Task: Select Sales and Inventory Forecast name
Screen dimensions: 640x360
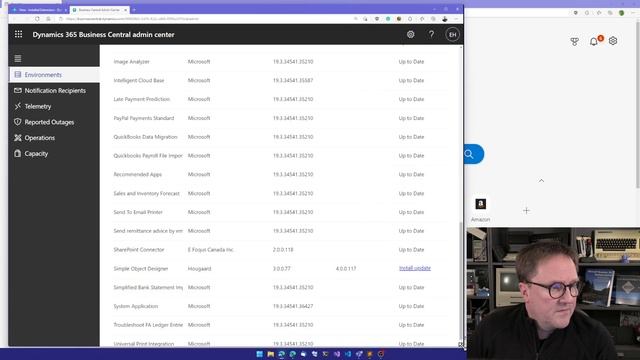Action: 147,193
